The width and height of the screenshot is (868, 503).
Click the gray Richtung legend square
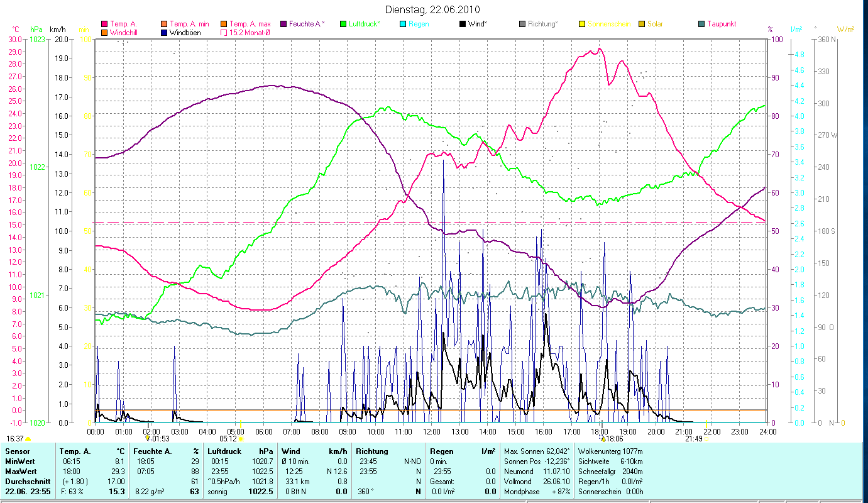[x=522, y=24]
